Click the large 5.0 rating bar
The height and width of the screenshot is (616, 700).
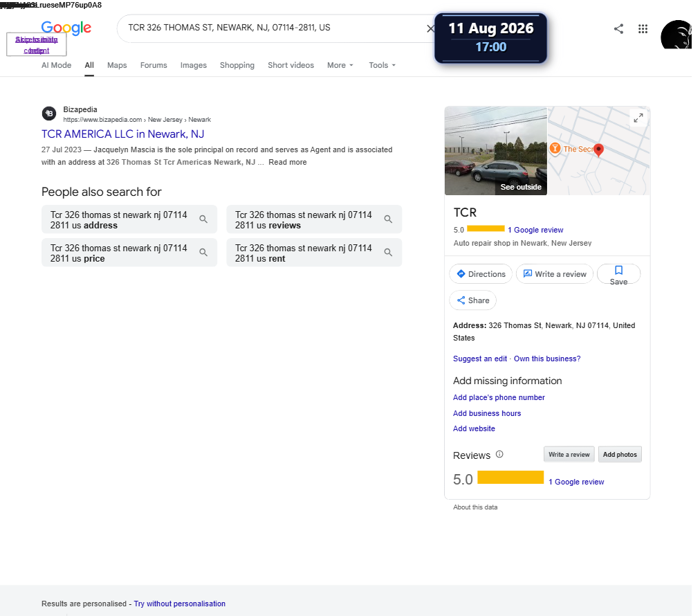coord(510,477)
